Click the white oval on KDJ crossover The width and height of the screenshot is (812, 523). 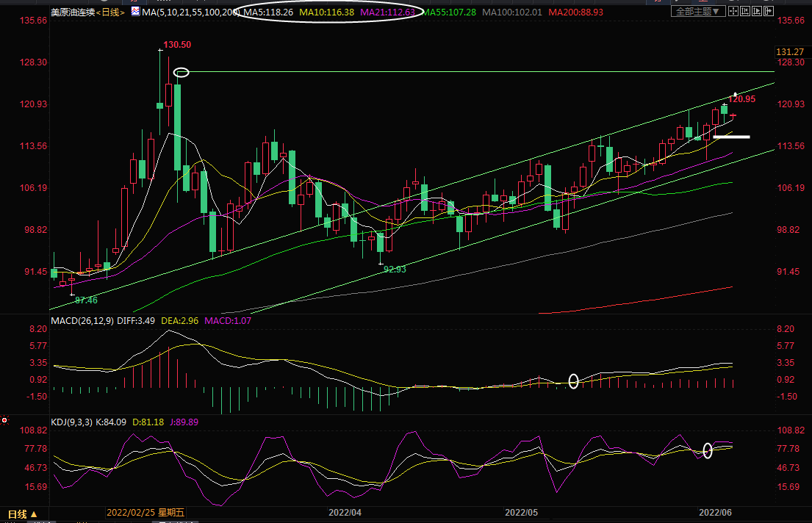click(708, 450)
